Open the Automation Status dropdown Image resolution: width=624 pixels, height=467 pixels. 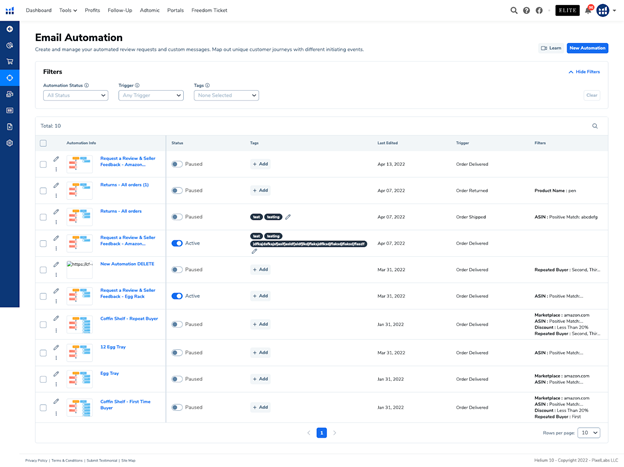click(x=76, y=95)
